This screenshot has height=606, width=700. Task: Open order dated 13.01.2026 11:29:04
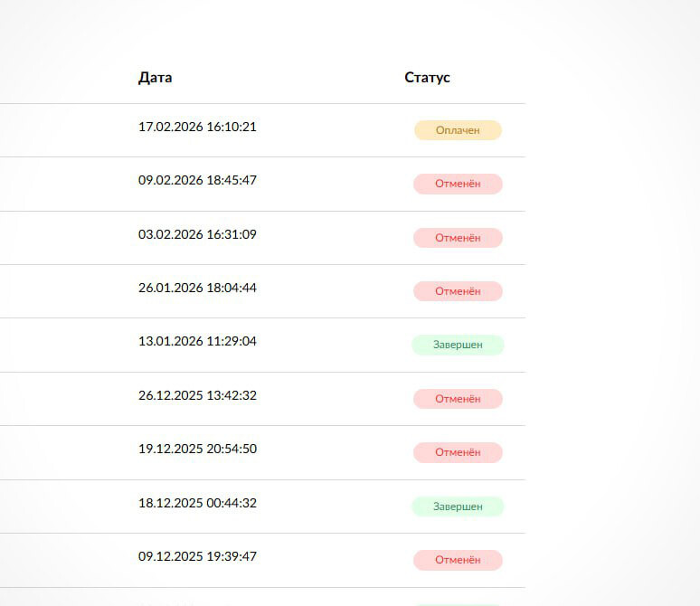pos(197,341)
